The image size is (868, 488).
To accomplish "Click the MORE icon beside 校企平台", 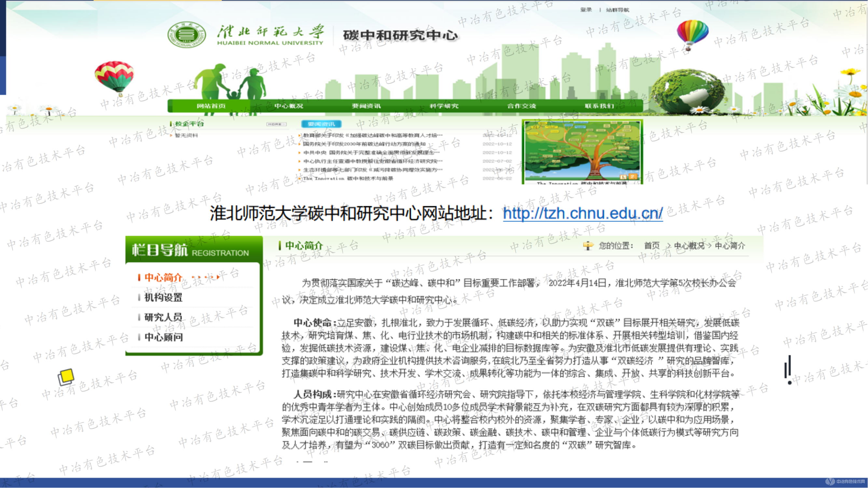I will [x=276, y=125].
